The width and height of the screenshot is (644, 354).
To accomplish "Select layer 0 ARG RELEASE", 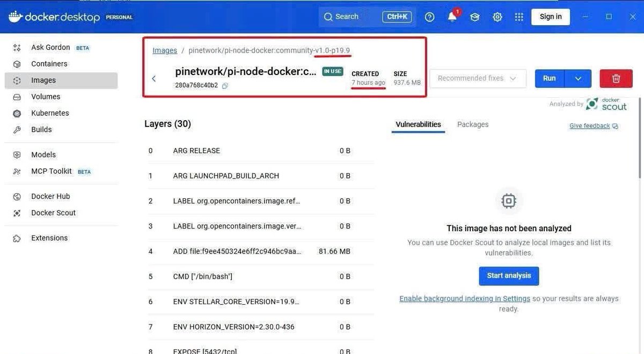I will point(260,151).
